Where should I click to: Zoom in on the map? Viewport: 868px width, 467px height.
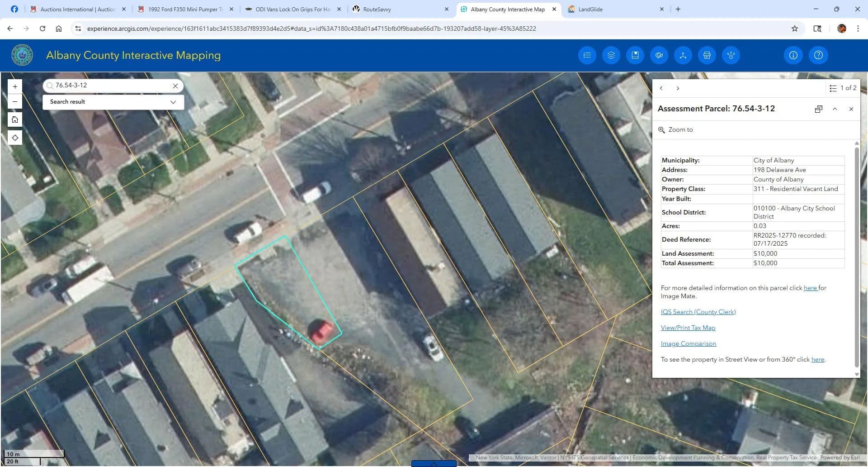coord(15,86)
